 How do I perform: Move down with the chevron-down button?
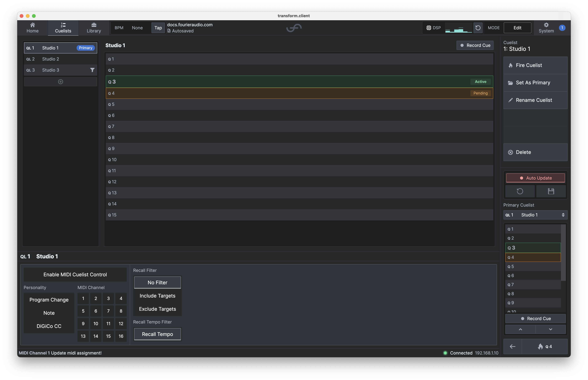pos(550,329)
